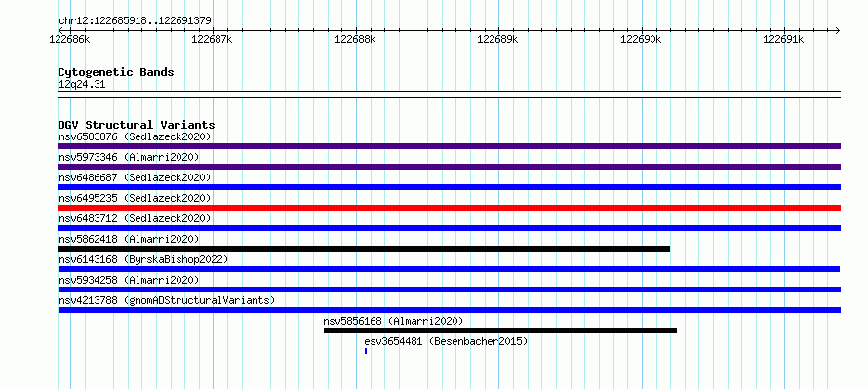
Task: Select the black bar of nsv5862418
Action: tap(364, 249)
